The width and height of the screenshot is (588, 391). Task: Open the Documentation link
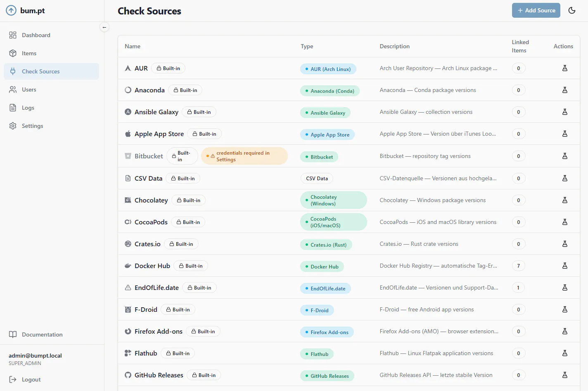pyautogui.click(x=52, y=334)
